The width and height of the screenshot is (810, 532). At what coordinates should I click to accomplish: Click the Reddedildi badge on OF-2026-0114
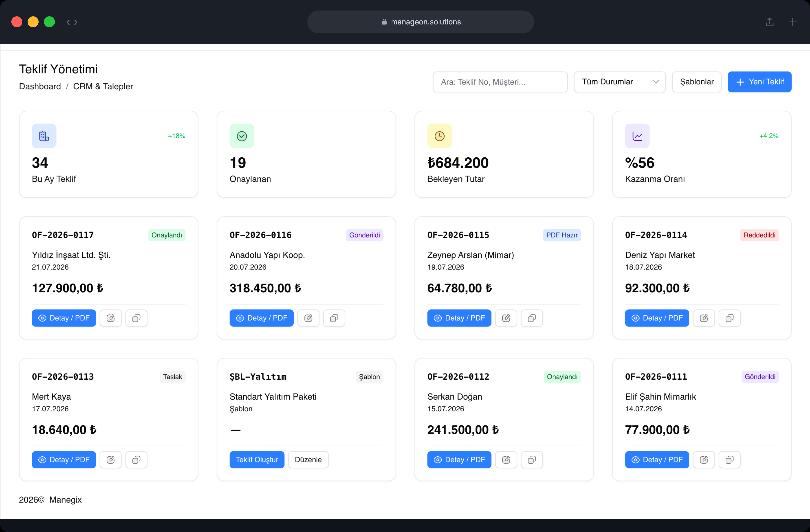coord(759,235)
